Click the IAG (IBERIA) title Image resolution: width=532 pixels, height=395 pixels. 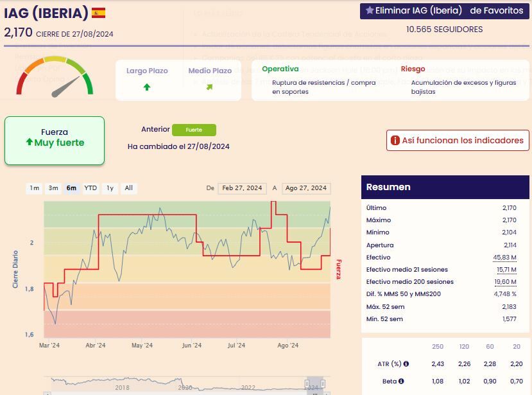tap(46, 13)
